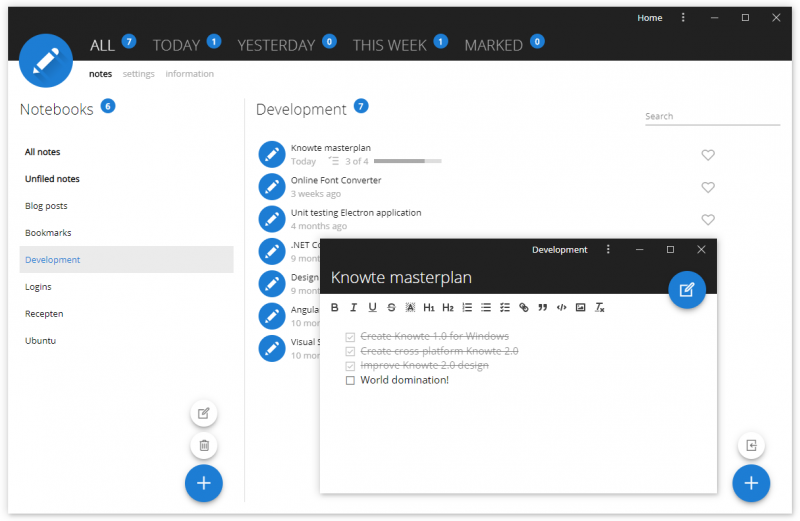Viewport: 800px width, 521px height.
Task: Open the Recepten notebook
Action: point(127,314)
